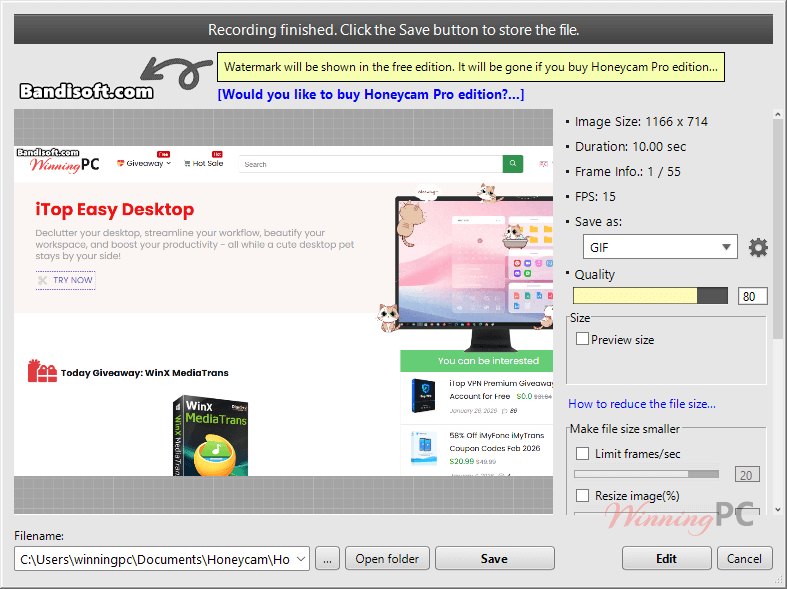Click 'You can be interested' green header
787x589 pixels.
[x=477, y=361]
